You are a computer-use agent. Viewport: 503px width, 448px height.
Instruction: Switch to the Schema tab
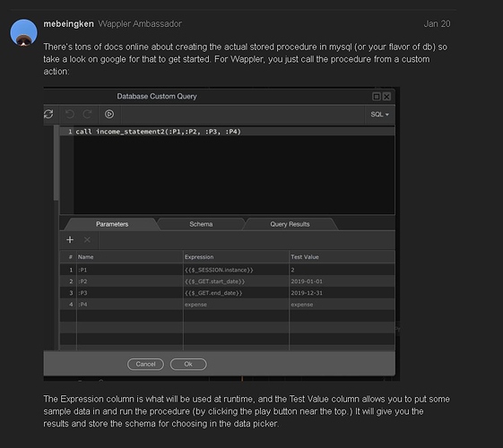tap(201, 224)
